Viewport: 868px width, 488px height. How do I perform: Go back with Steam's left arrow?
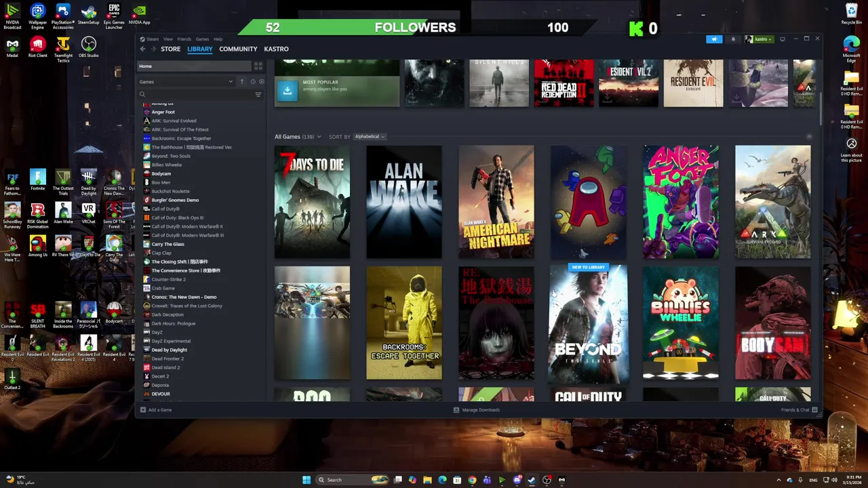pyautogui.click(x=142, y=49)
